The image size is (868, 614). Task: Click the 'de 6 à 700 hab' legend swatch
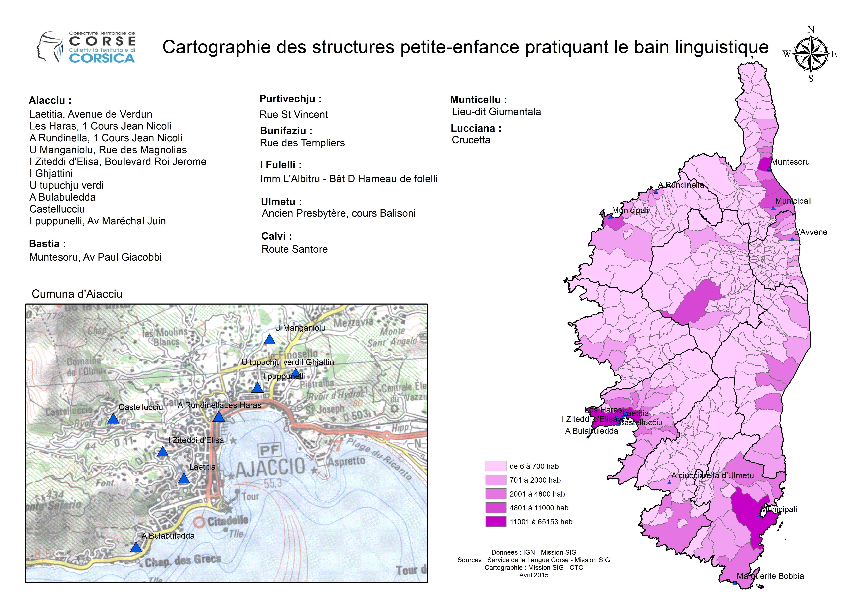click(495, 466)
